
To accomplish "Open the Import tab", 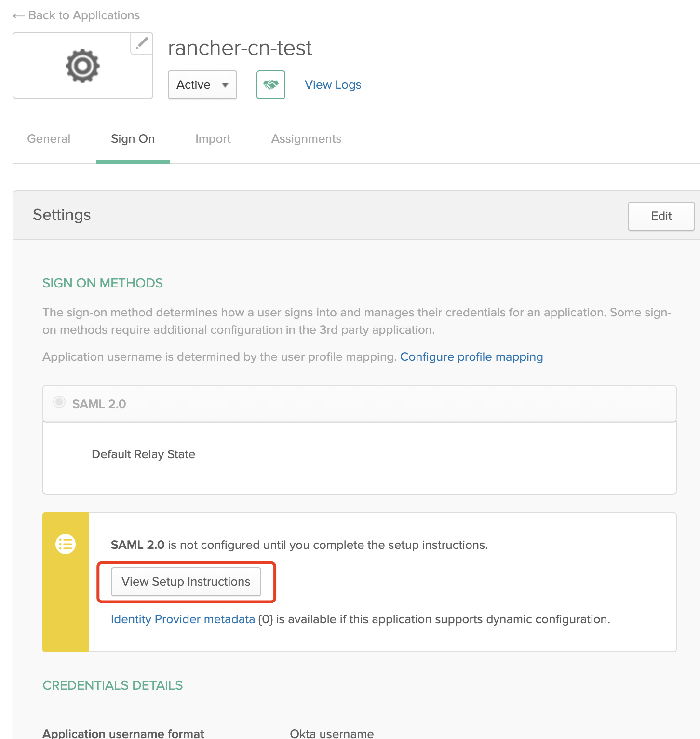I will (x=213, y=139).
